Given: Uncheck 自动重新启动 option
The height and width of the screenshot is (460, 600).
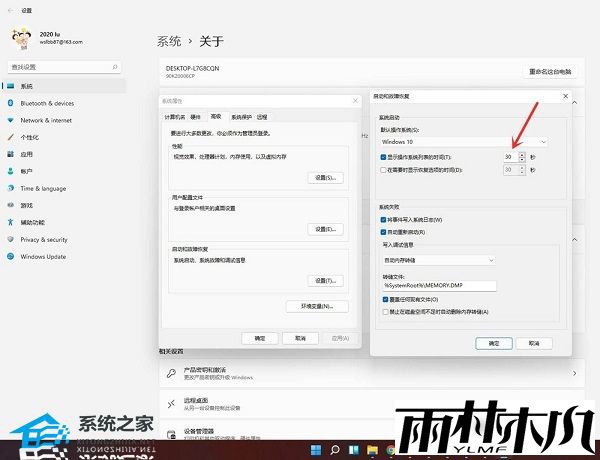Looking at the screenshot, I should 384,230.
